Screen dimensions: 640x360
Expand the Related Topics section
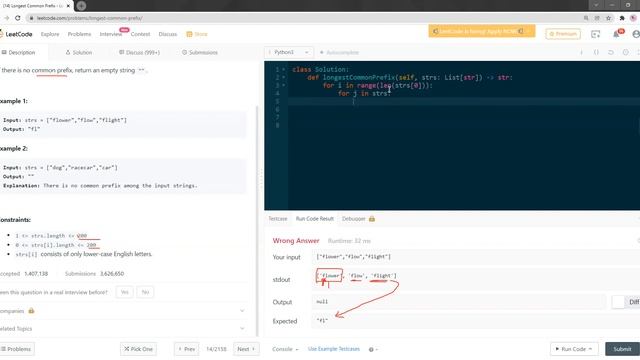click(x=242, y=329)
